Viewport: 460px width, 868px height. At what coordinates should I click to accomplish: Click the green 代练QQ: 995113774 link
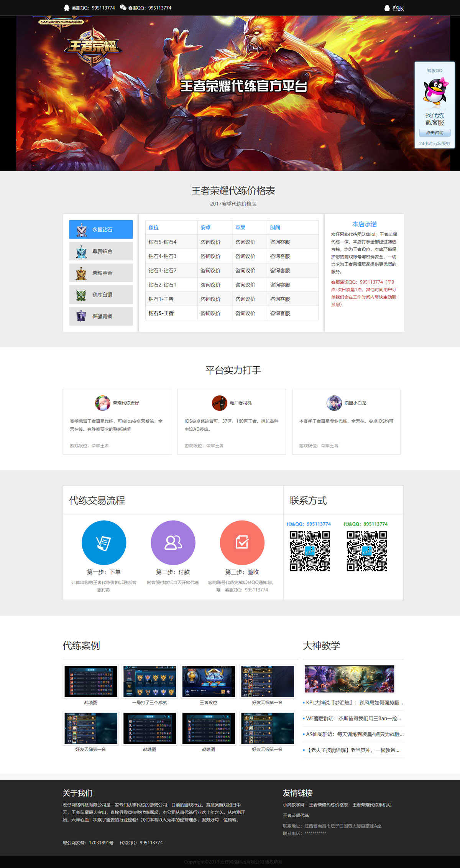(x=365, y=524)
